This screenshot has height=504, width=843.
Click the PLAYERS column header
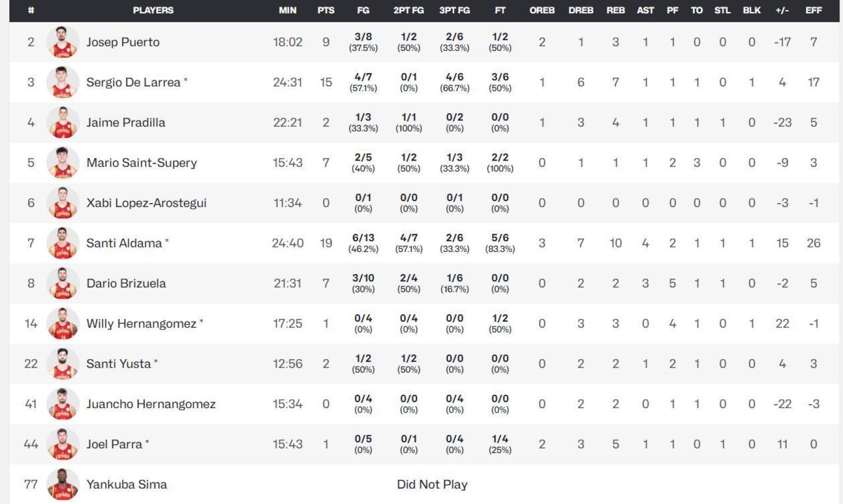[153, 10]
